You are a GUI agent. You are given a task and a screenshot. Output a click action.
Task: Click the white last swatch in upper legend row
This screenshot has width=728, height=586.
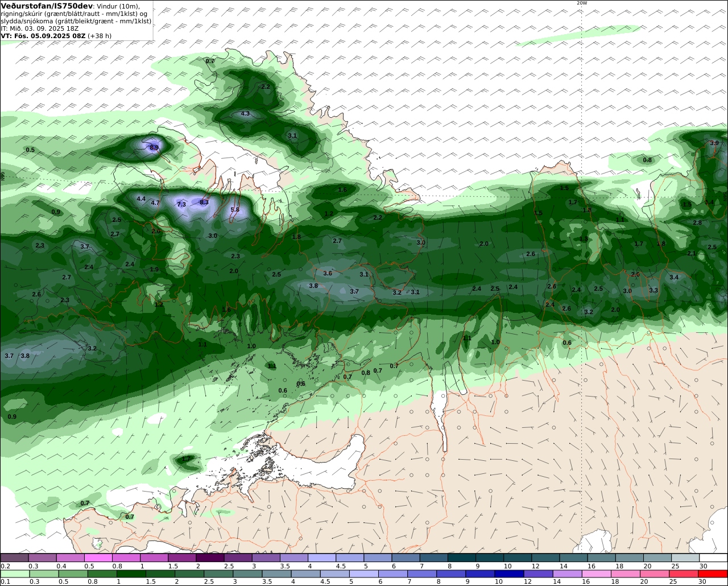click(713, 558)
